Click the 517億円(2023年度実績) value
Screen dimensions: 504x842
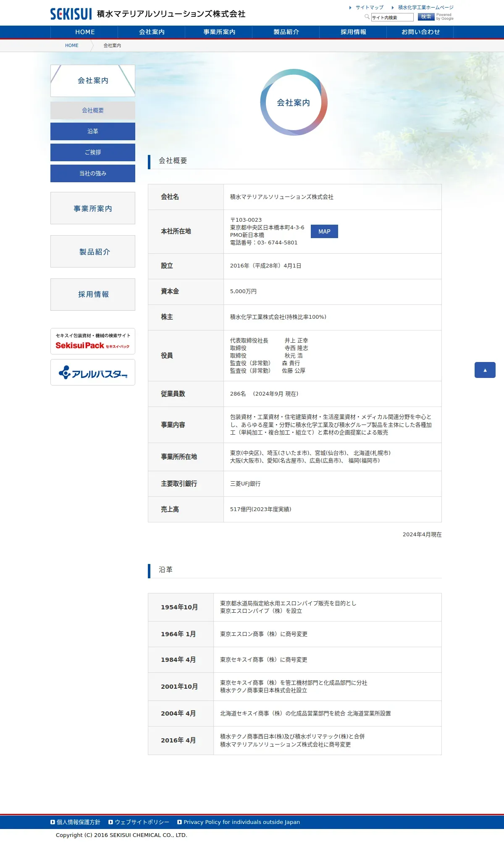(x=260, y=509)
